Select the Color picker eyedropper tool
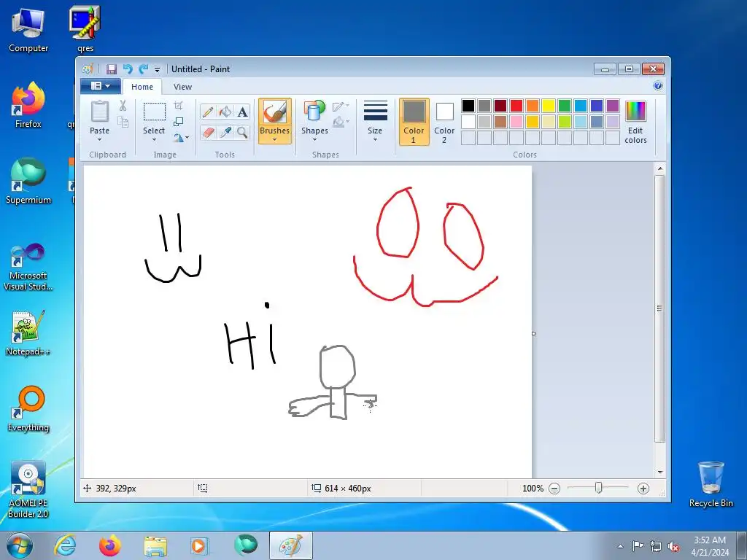The image size is (747, 560). pyautogui.click(x=225, y=132)
